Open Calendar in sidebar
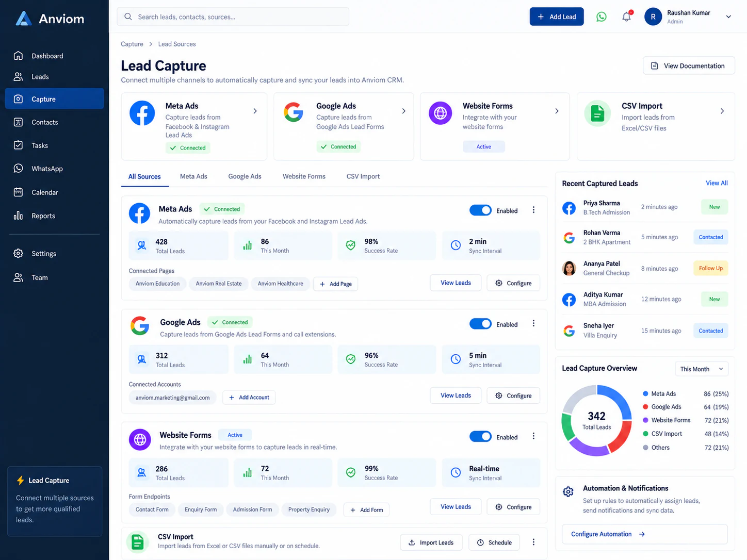 [54, 192]
